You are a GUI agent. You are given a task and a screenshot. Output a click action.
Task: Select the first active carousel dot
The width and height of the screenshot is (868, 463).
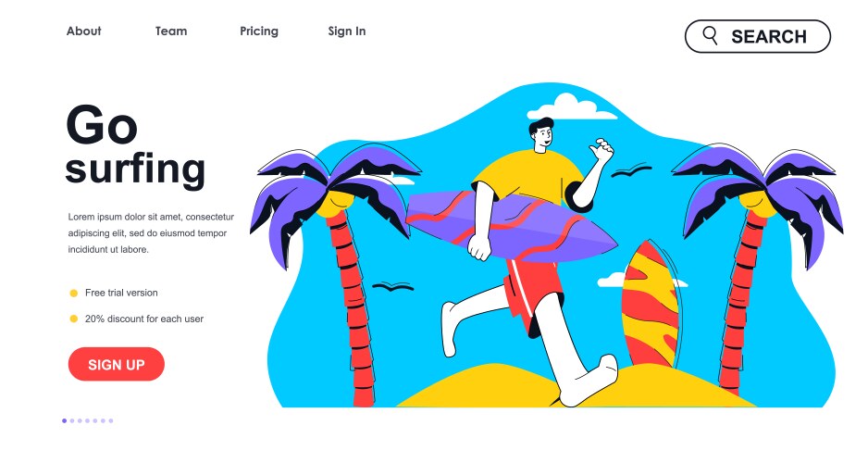point(64,421)
